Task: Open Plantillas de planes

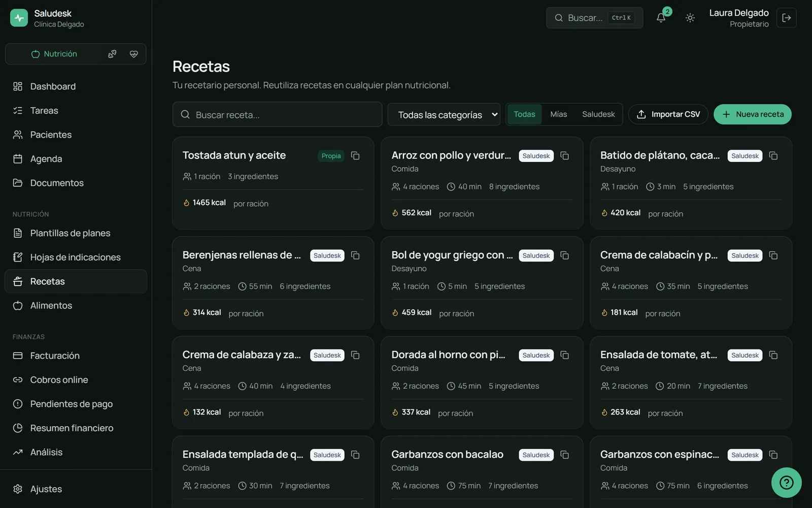Action: click(x=76, y=233)
